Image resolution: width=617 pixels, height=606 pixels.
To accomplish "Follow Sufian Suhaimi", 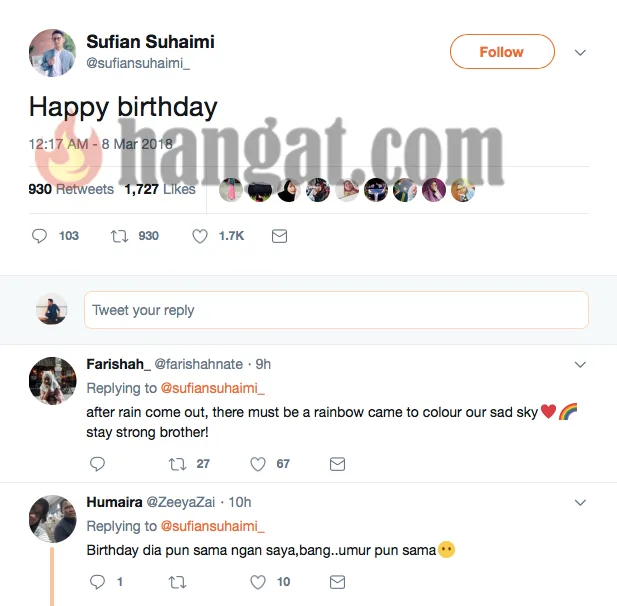I will [501, 52].
